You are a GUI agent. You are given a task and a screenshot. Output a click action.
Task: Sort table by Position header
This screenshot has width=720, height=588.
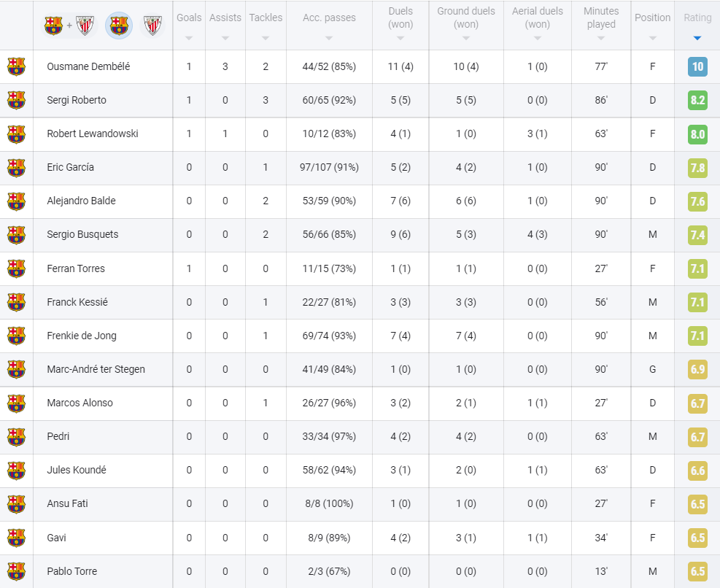tap(652, 18)
